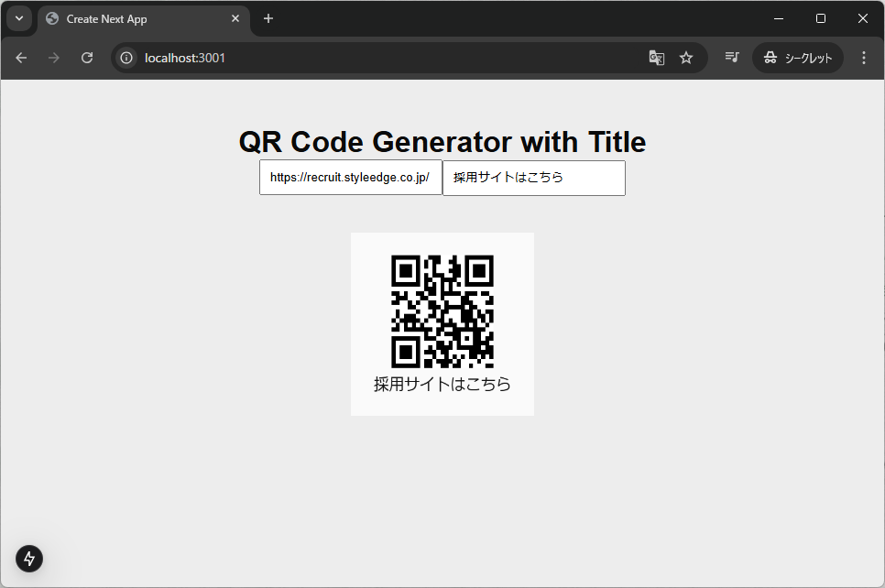Screen dimensions: 885x588
Task: Open a new tab
Action: point(268,18)
